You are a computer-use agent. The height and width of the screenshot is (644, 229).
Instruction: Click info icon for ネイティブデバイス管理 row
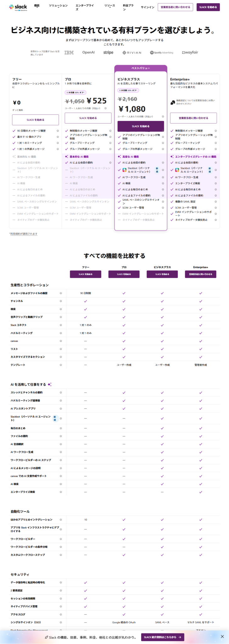61,606
